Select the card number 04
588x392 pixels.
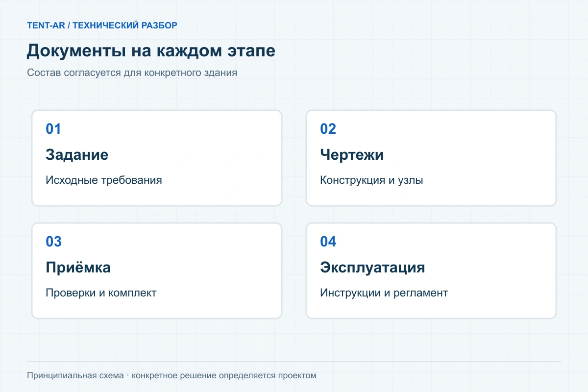tap(328, 242)
